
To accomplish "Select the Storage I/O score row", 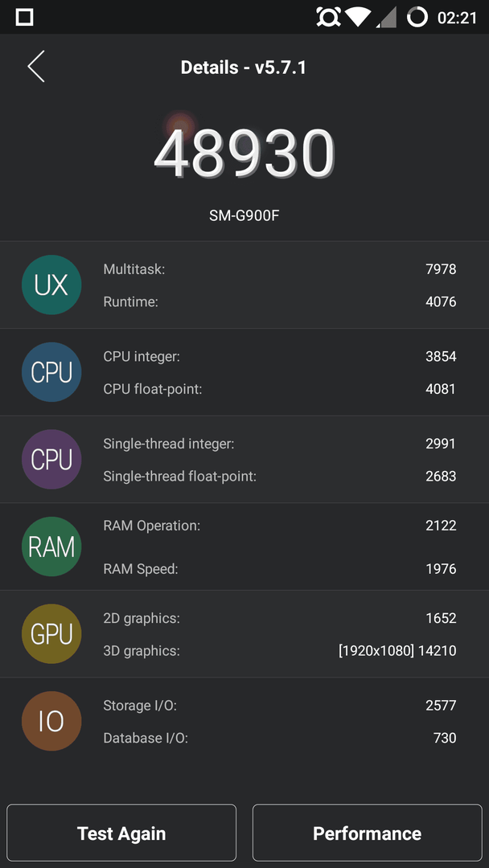I will tap(280, 706).
